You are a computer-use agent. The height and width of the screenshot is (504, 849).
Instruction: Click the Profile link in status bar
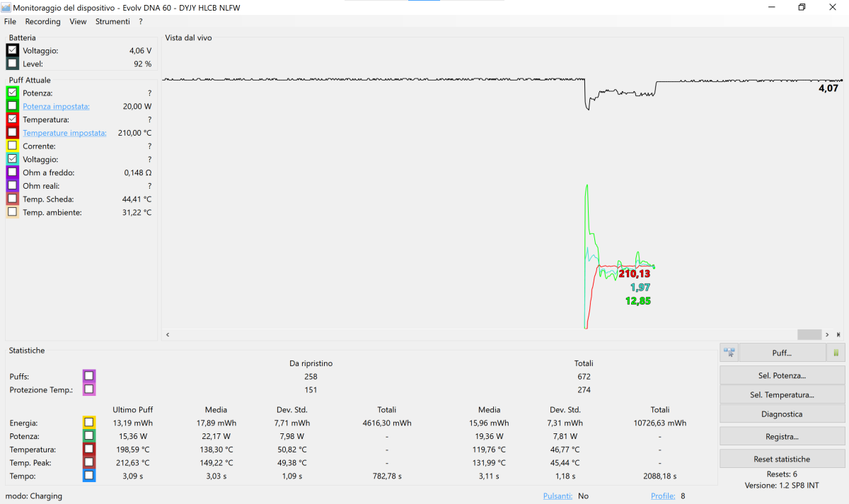663,496
